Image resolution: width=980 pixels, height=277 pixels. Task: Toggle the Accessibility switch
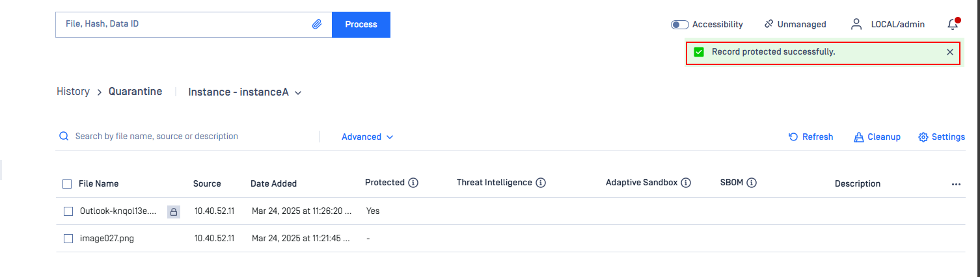pyautogui.click(x=679, y=25)
